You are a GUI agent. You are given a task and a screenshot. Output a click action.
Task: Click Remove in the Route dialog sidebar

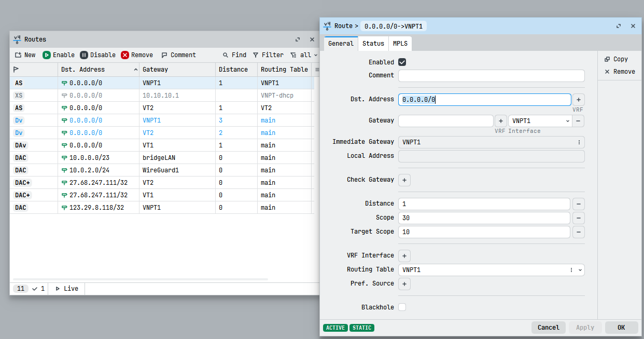620,72
